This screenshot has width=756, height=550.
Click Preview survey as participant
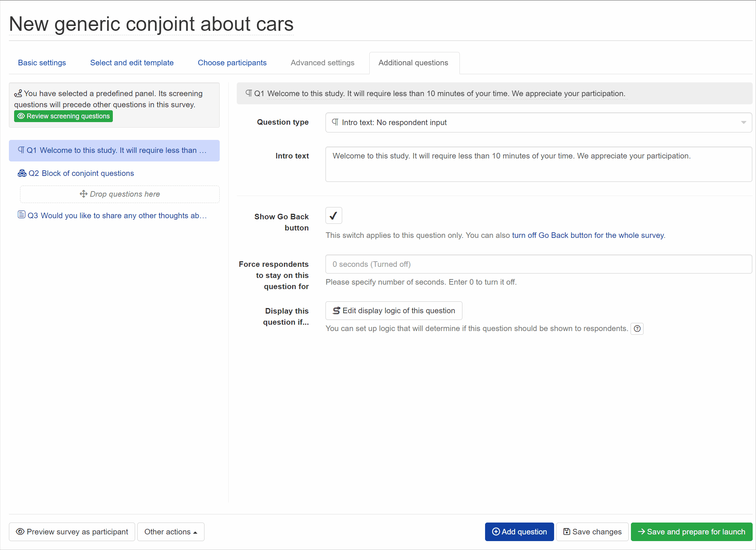(72, 532)
